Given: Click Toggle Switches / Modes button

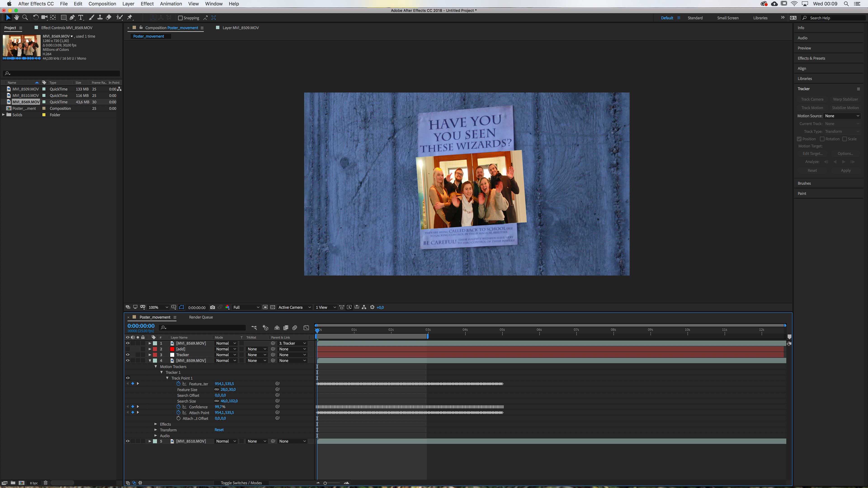Looking at the screenshot, I should [241, 483].
